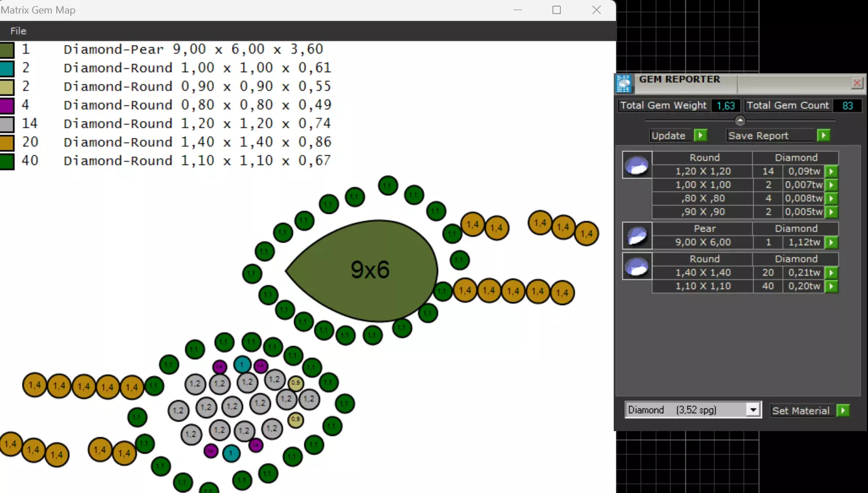Click the Gem Reporter title icon
Image resolution: width=868 pixels, height=493 pixels.
tap(624, 83)
